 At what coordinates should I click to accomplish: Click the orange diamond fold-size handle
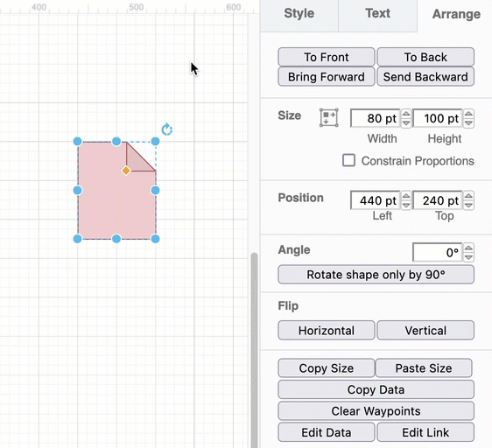coord(126,171)
